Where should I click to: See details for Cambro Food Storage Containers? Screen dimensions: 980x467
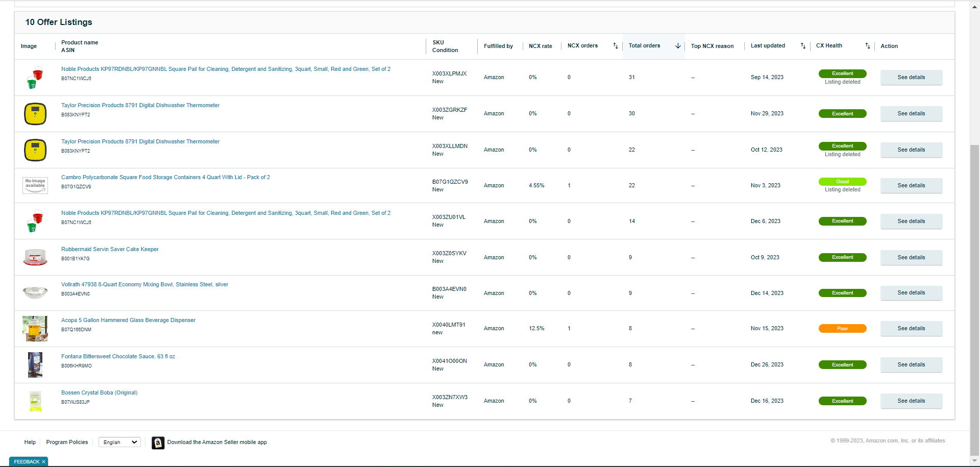[x=911, y=186]
